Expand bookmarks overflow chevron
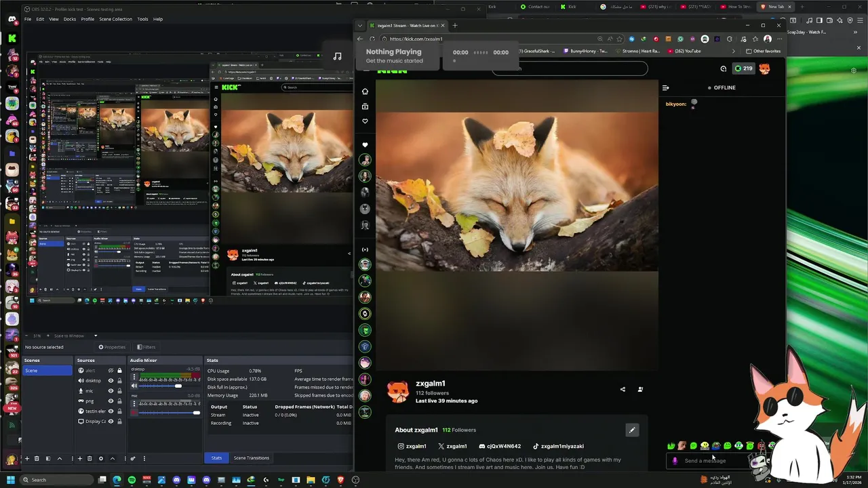Image resolution: width=868 pixels, height=488 pixels. point(733,52)
